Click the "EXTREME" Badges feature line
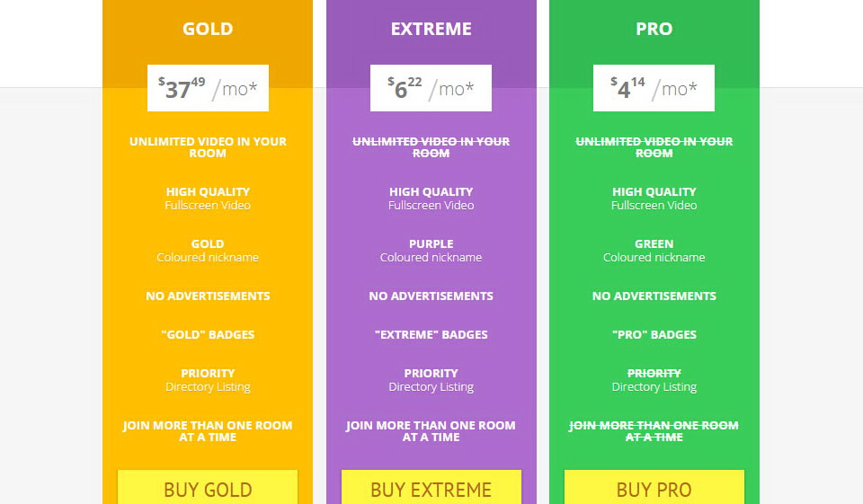The image size is (863, 504). click(431, 334)
